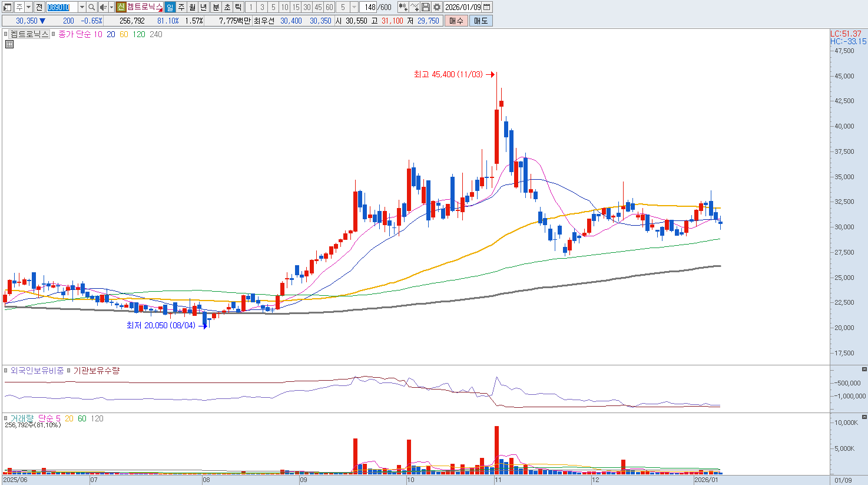The width and height of the screenshot is (868, 485).
Task: Click the data table grid icon
Action: [9, 44]
